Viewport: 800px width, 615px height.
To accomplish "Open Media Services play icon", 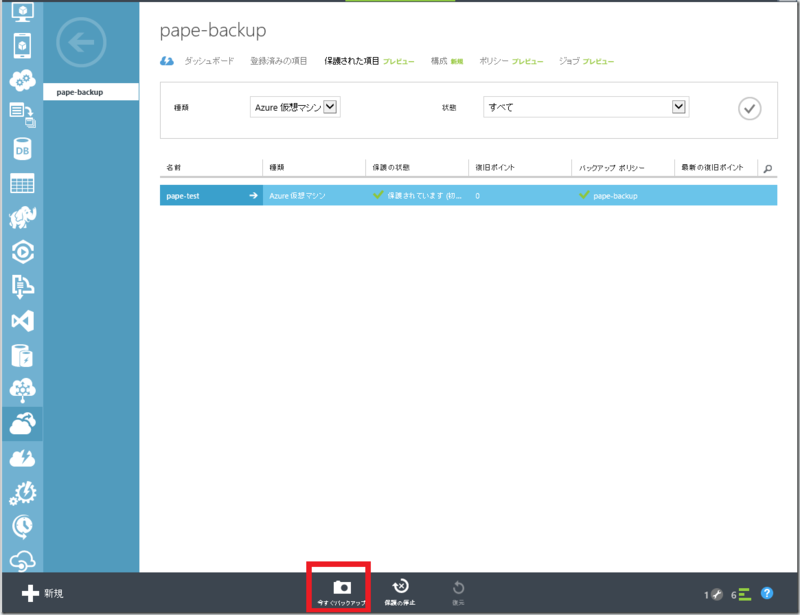I will coord(22,252).
